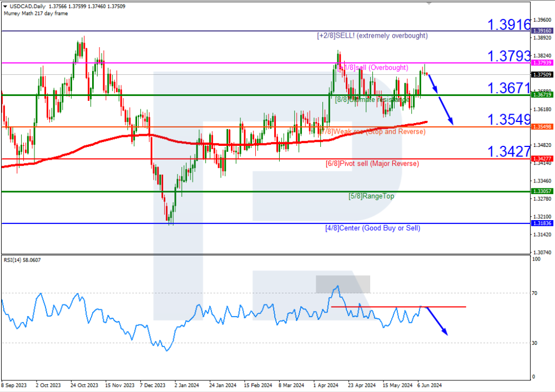This screenshot has width=555, height=392.
Task: Click the gray chart shift triangle at top
Action: 428,2
